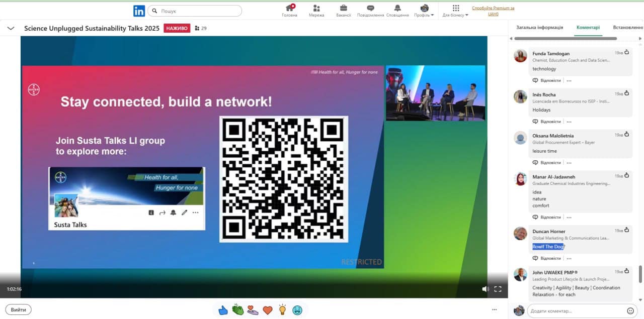The width and height of the screenshot is (644, 319).
Task: Like Duncan Horner's comment
Action: [626, 231]
